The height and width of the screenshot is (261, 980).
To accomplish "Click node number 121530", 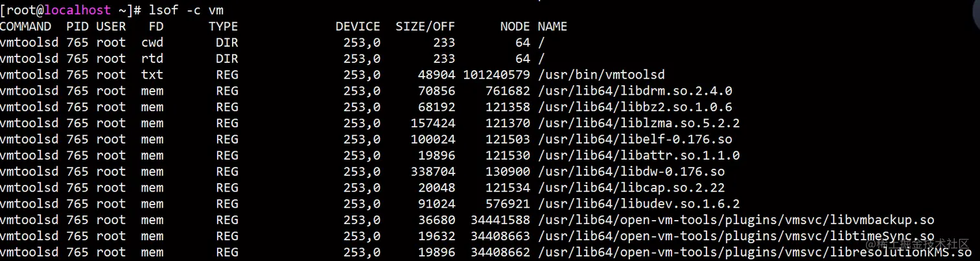I will (507, 156).
